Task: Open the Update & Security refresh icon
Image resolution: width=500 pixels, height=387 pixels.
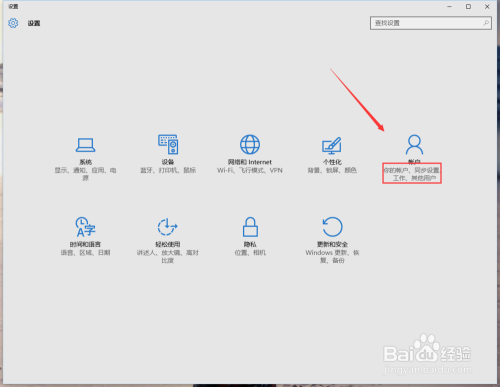Action: [332, 227]
